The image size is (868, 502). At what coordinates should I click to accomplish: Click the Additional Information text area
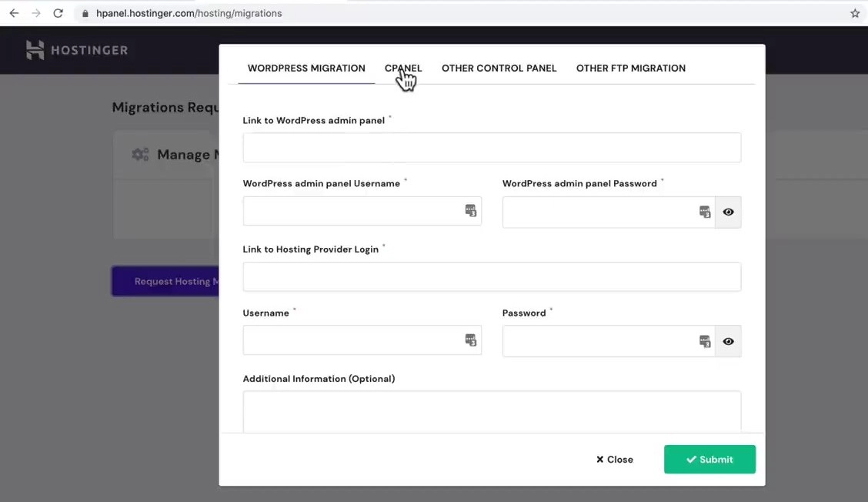[491, 412]
